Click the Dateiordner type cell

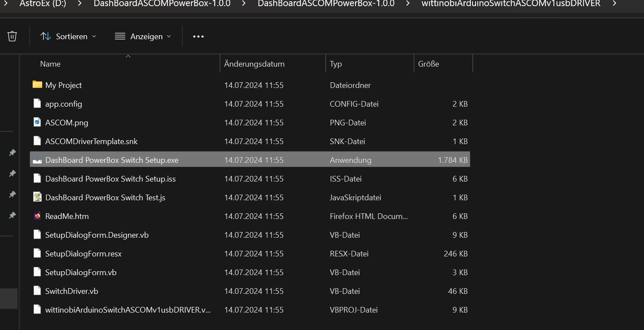(x=350, y=85)
